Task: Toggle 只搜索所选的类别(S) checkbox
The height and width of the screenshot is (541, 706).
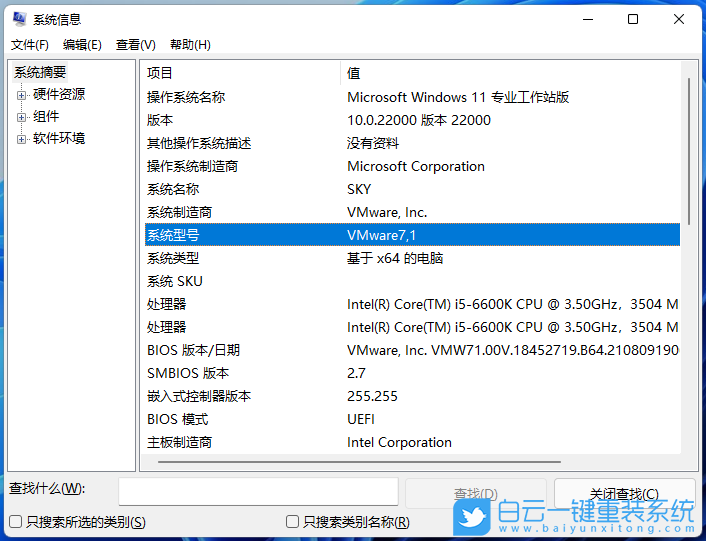Action: tap(15, 522)
